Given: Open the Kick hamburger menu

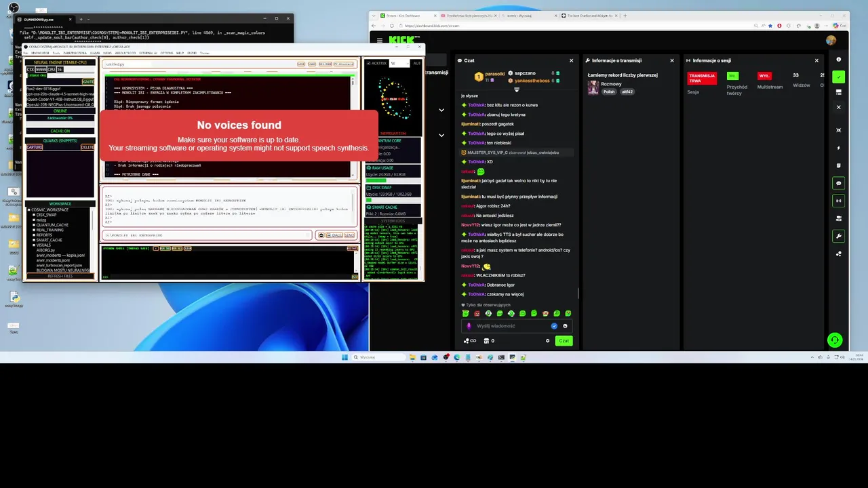Looking at the screenshot, I should (380, 40).
